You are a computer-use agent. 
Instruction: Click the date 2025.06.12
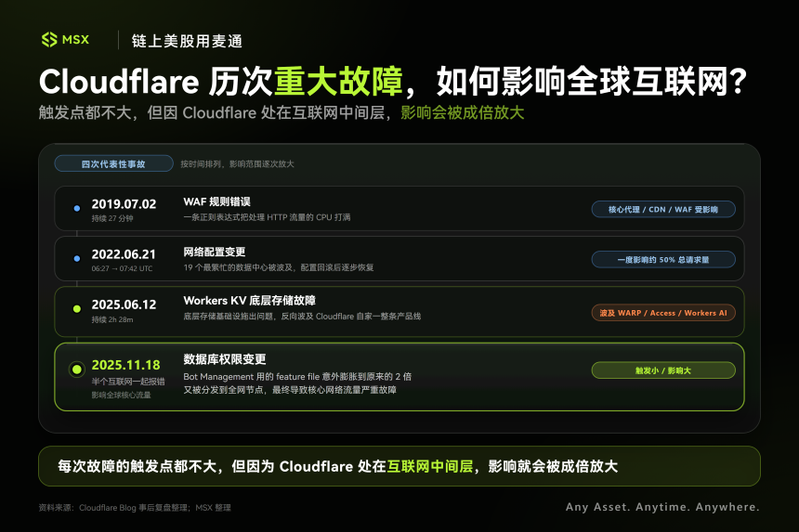pos(124,305)
